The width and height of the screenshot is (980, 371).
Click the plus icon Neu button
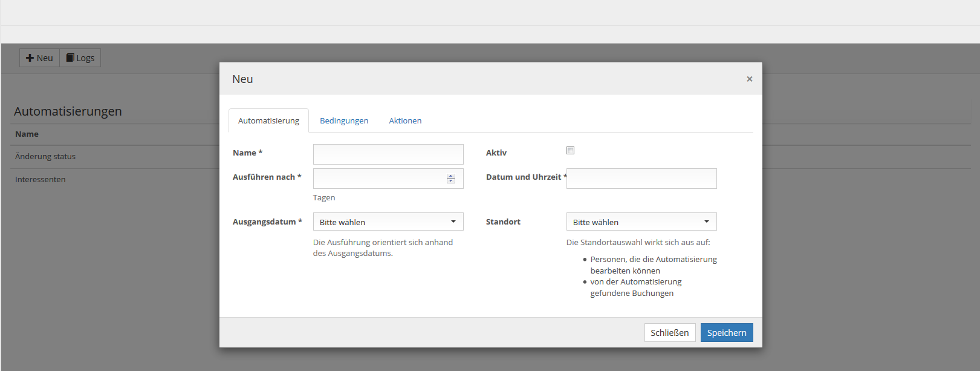pos(39,58)
